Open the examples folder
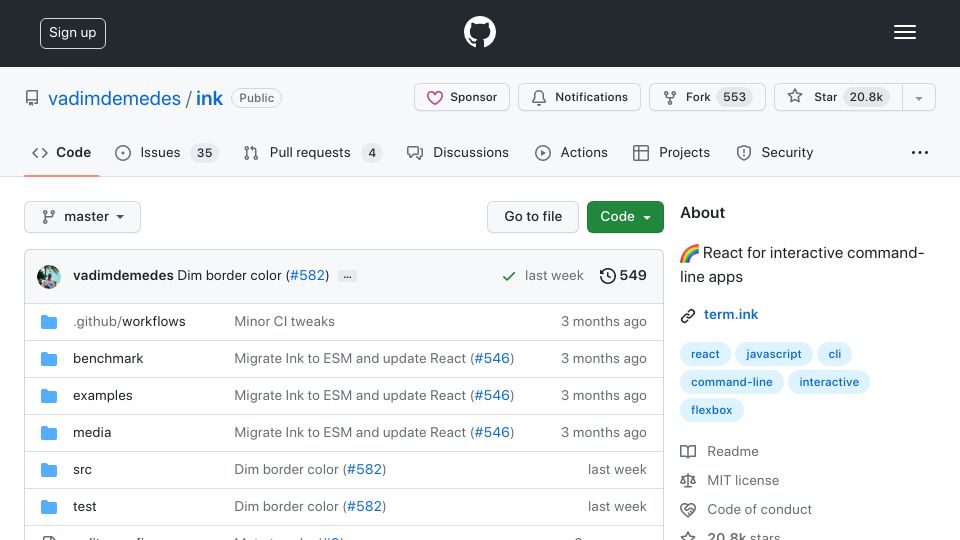 pyautogui.click(x=102, y=396)
